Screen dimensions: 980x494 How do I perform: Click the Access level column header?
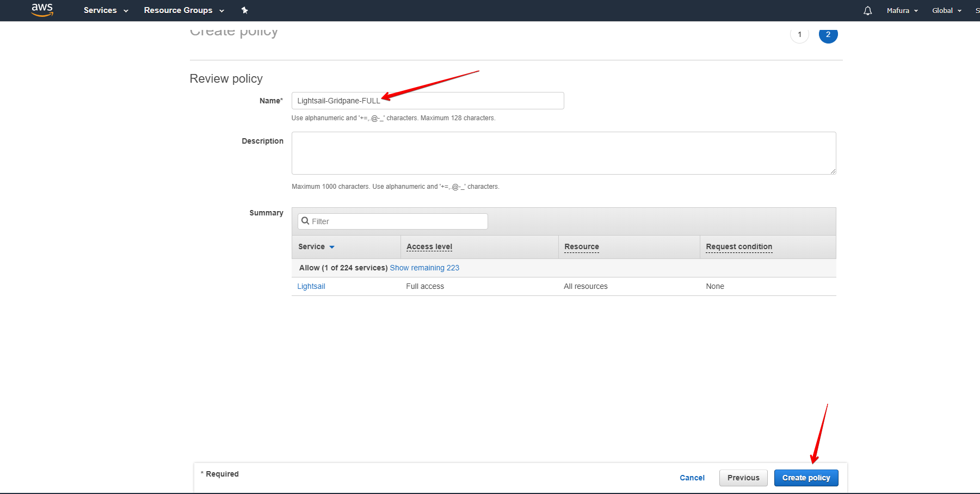429,246
